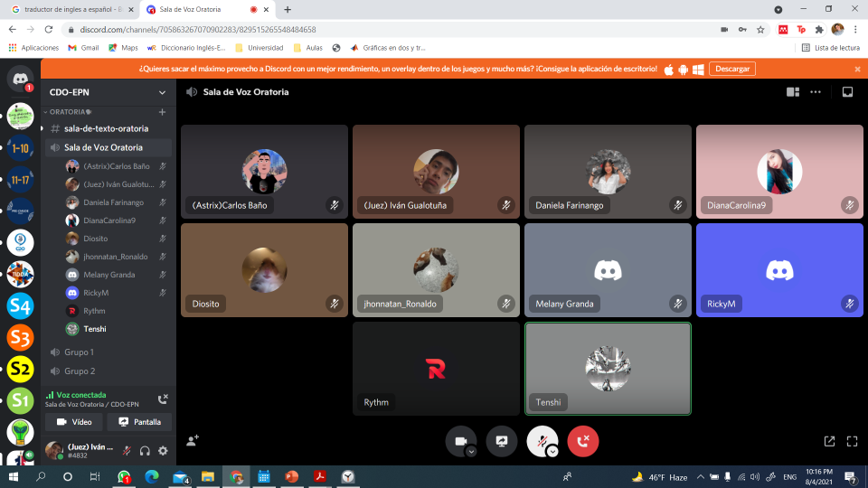Image resolution: width=868 pixels, height=488 pixels.
Task: Toggle the camera button in call controls
Action: (x=460, y=441)
